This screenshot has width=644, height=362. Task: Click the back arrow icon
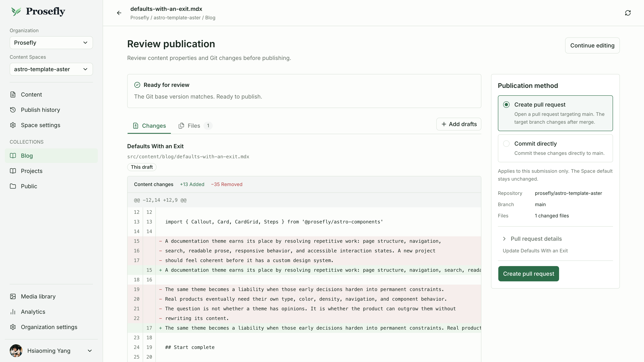(119, 13)
